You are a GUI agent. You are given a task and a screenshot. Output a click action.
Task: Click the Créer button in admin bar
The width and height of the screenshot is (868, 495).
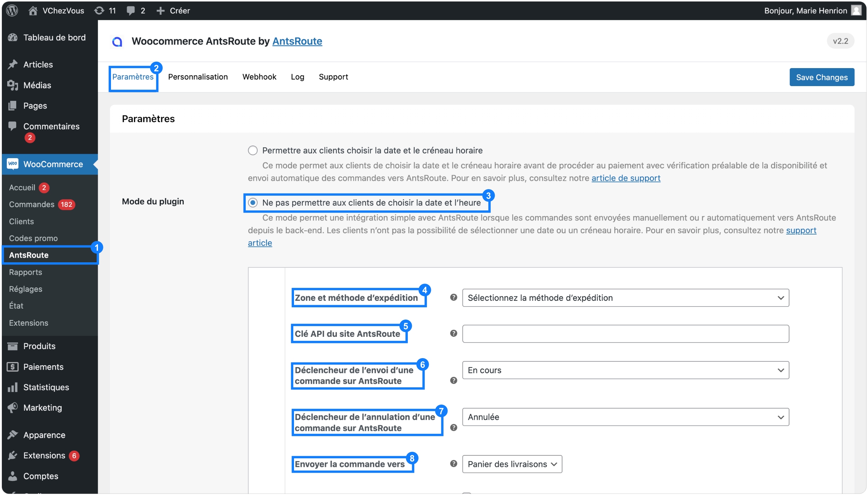coord(173,11)
